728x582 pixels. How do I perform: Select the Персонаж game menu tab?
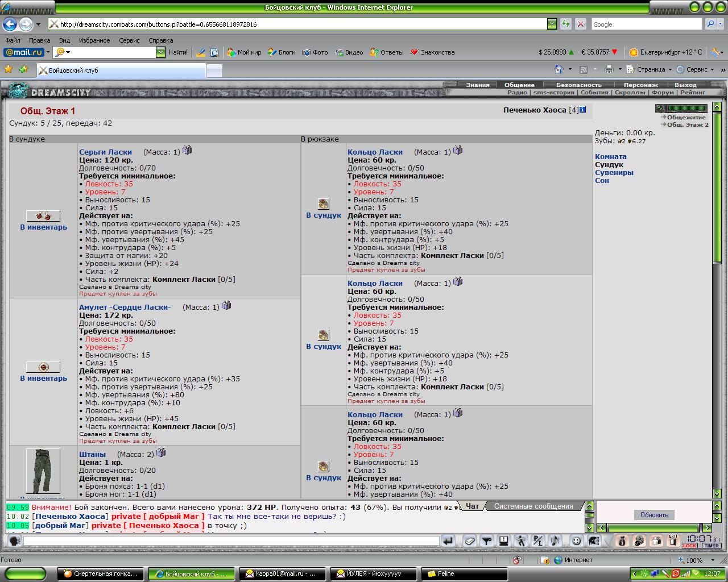tap(640, 85)
